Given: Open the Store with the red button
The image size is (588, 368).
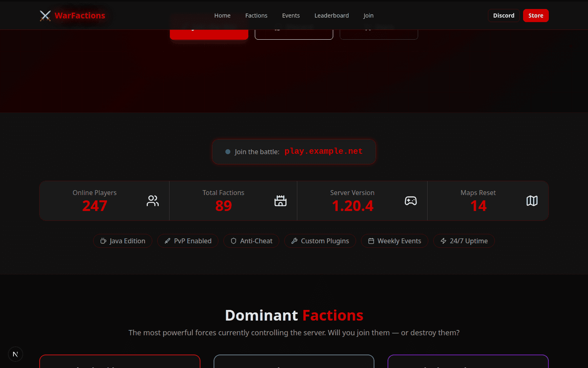Looking at the screenshot, I should coord(536,15).
